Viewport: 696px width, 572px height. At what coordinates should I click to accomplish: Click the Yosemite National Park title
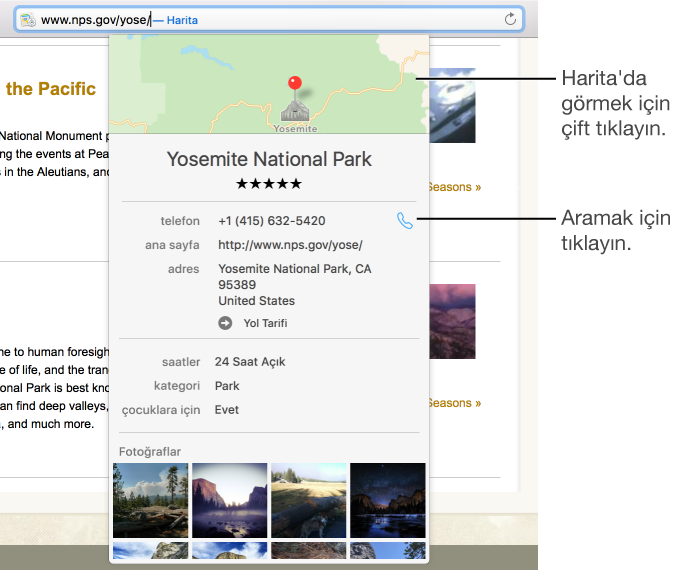(x=269, y=159)
